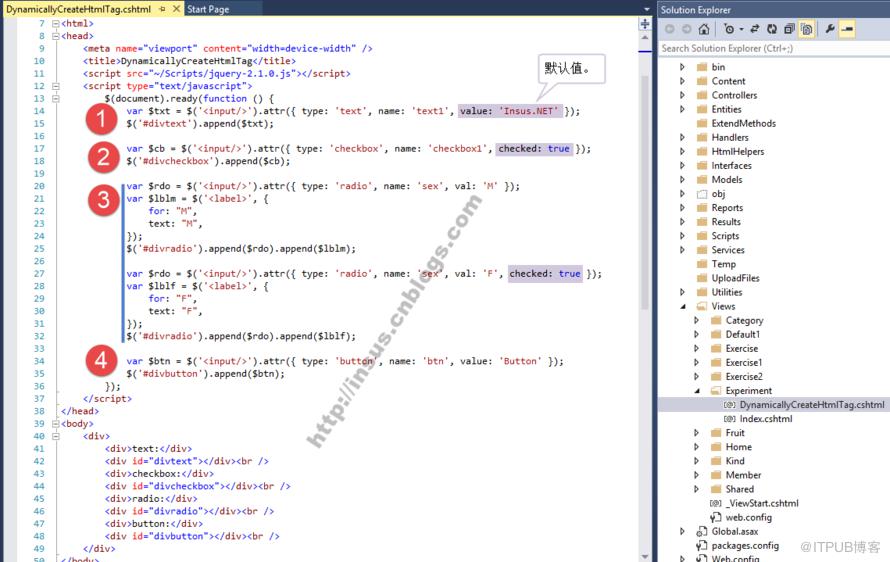This screenshot has width=890, height=562.
Task: Open the Pending Changes Filter dropdown arrow
Action: point(741,30)
